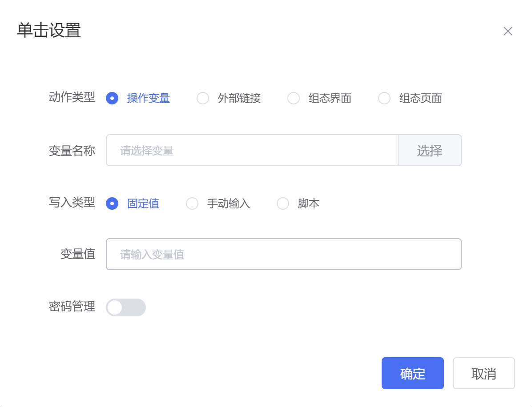This screenshot has width=532, height=407.
Task: Choose 外部链接 as the action type
Action: 203,98
